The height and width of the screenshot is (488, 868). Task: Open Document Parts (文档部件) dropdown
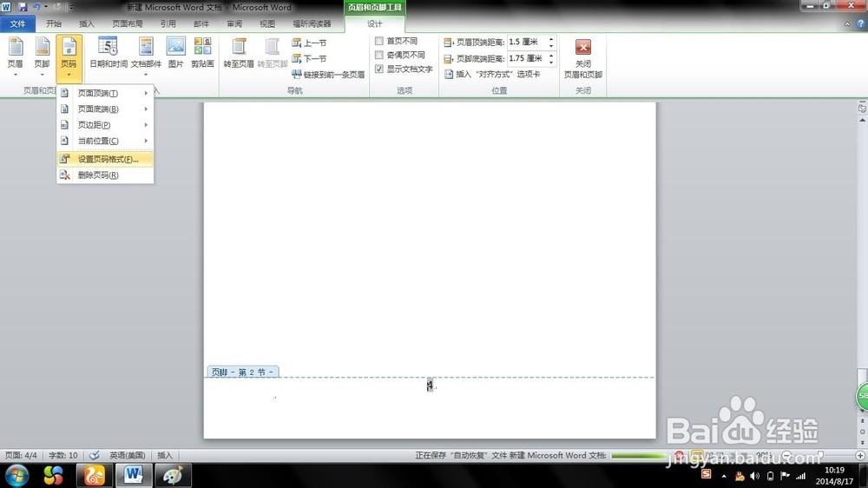click(x=146, y=55)
